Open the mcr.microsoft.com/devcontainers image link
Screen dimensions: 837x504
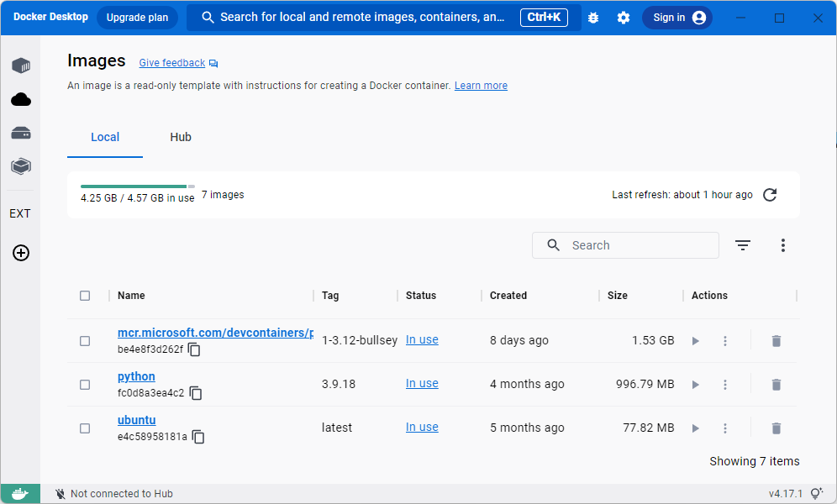point(215,333)
